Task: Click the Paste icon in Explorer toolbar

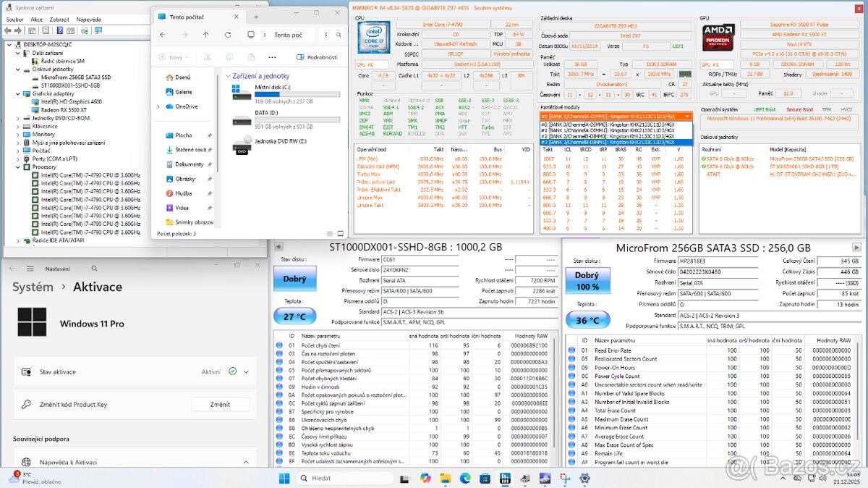Action: coord(251,56)
